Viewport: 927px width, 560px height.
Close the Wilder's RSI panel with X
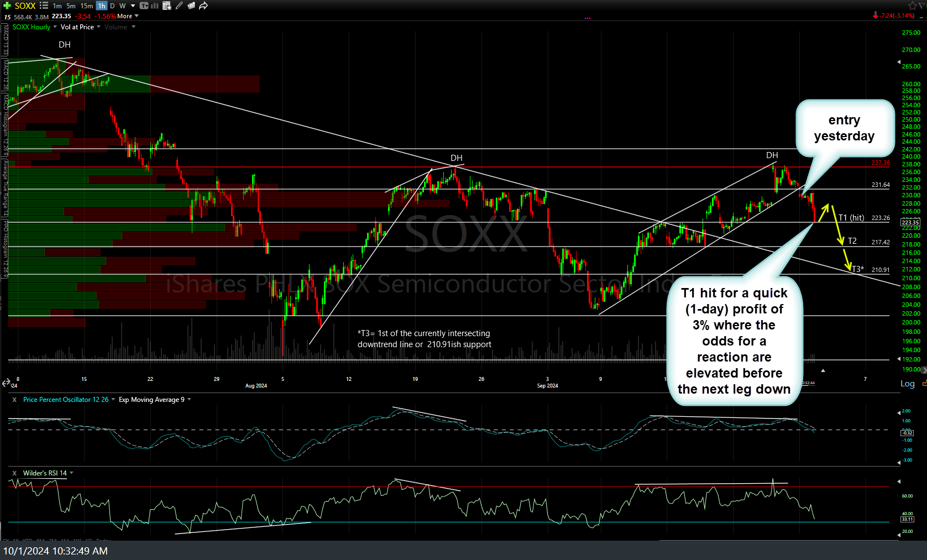[x=14, y=473]
